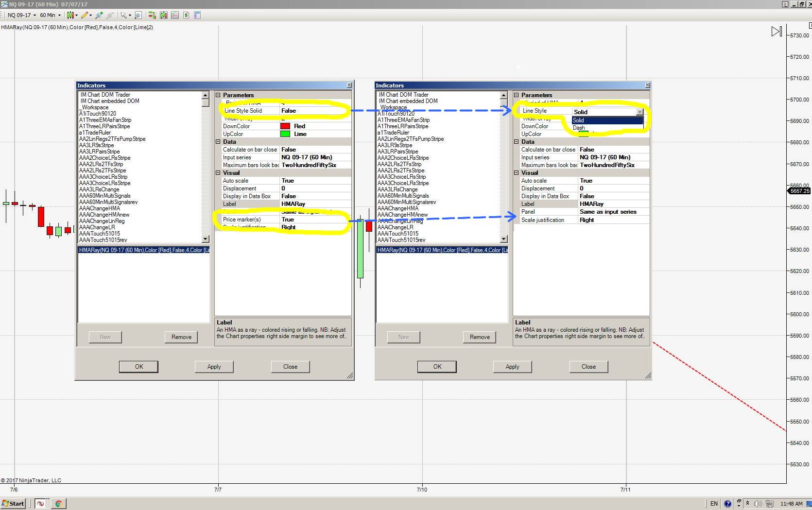
Task: Toggle Auto scale True in left dialog
Action: coord(315,181)
